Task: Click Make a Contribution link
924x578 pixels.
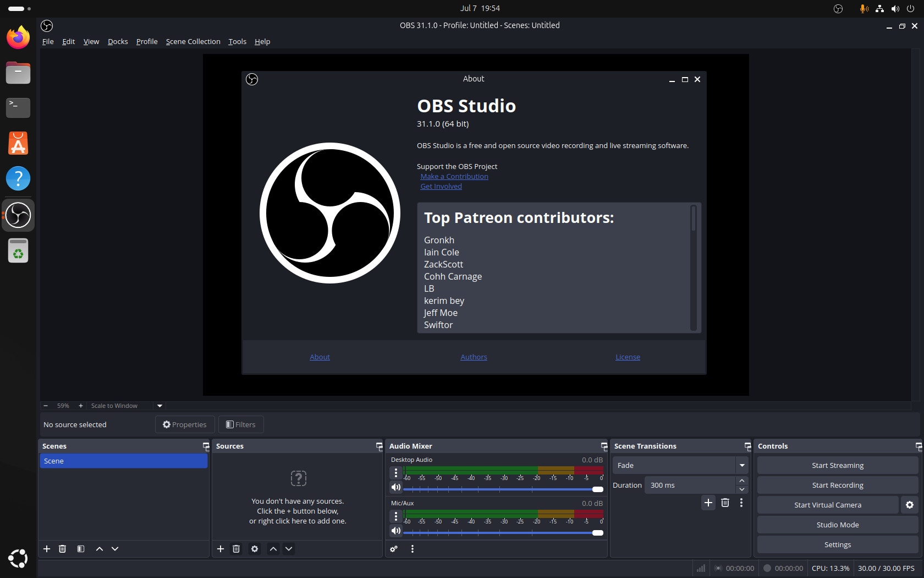Action: pyautogui.click(x=454, y=176)
